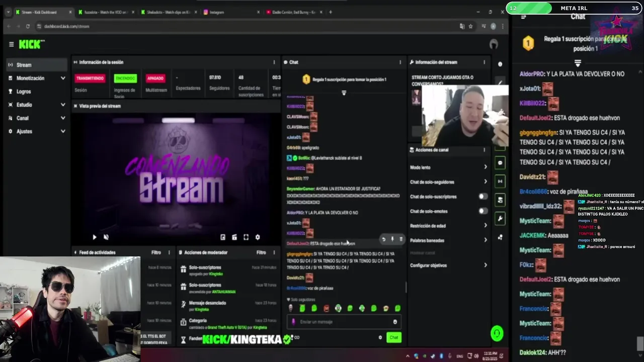This screenshot has width=644, height=362.
Task: Open moderator actions three-dot menu
Action: tap(274, 252)
